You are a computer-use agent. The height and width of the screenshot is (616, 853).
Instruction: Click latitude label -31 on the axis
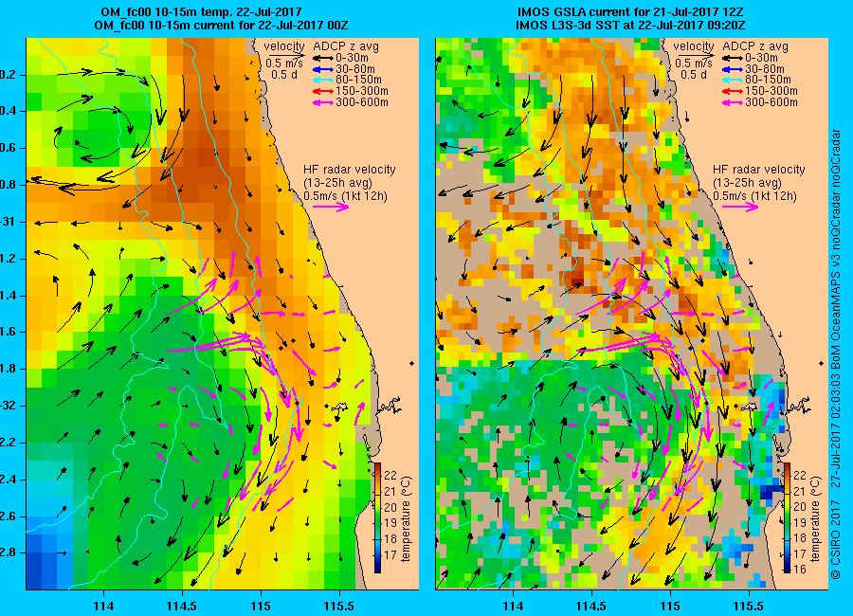[x=8, y=222]
